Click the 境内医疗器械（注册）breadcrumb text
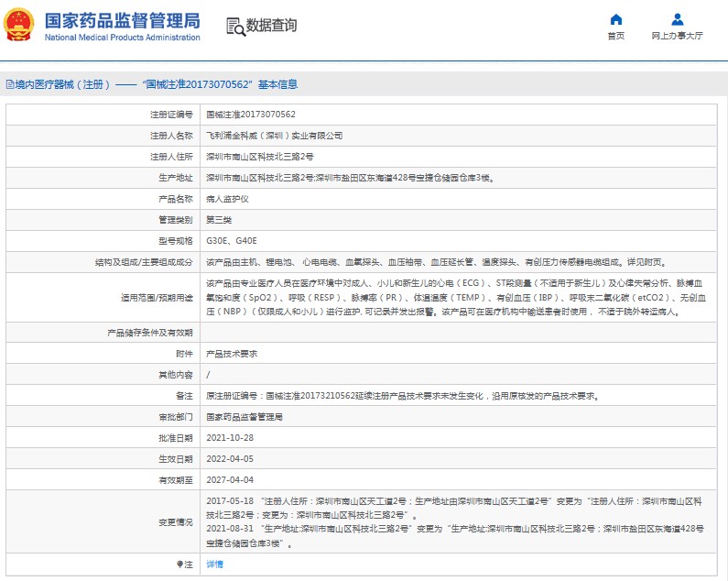The image size is (728, 581). (x=62, y=84)
